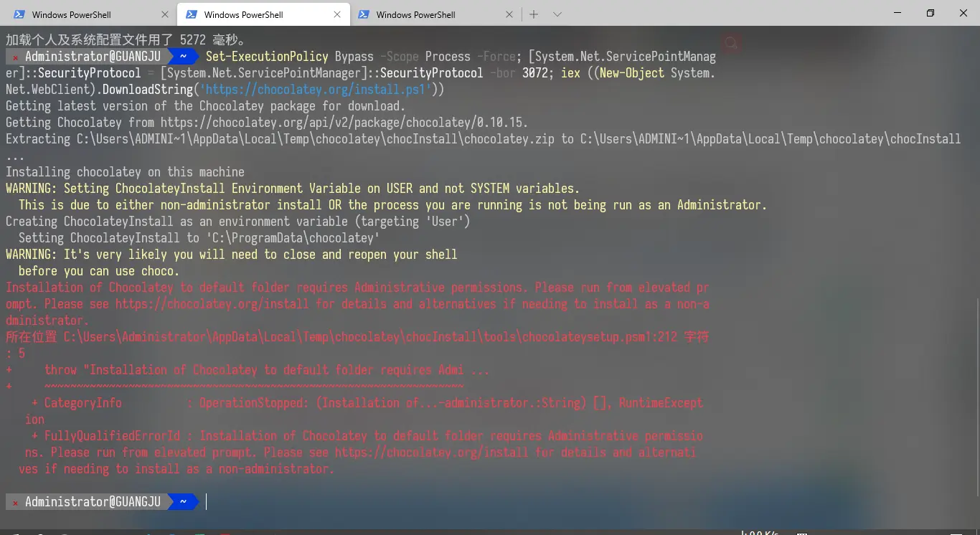Click 'WARNING: Setting ChocolateyInstall Environment Variable' line
The width and height of the screenshot is (980, 535).
pos(293,189)
